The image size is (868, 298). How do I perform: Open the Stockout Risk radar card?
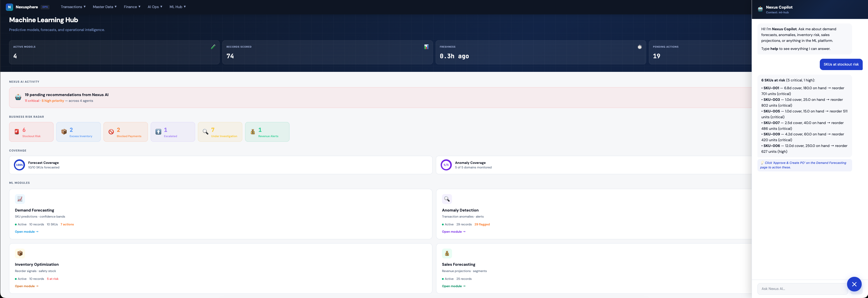(x=31, y=132)
